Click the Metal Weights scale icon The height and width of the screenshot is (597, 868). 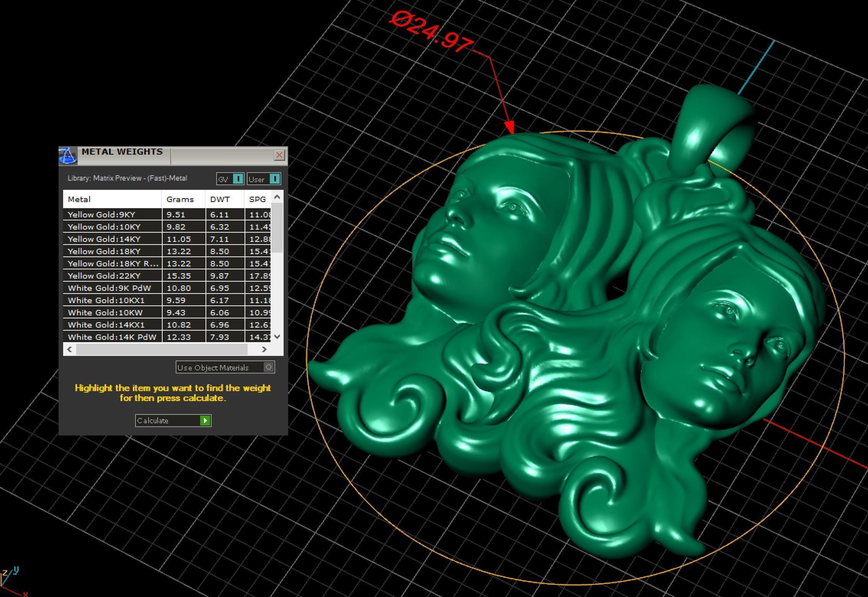pyautogui.click(x=67, y=156)
